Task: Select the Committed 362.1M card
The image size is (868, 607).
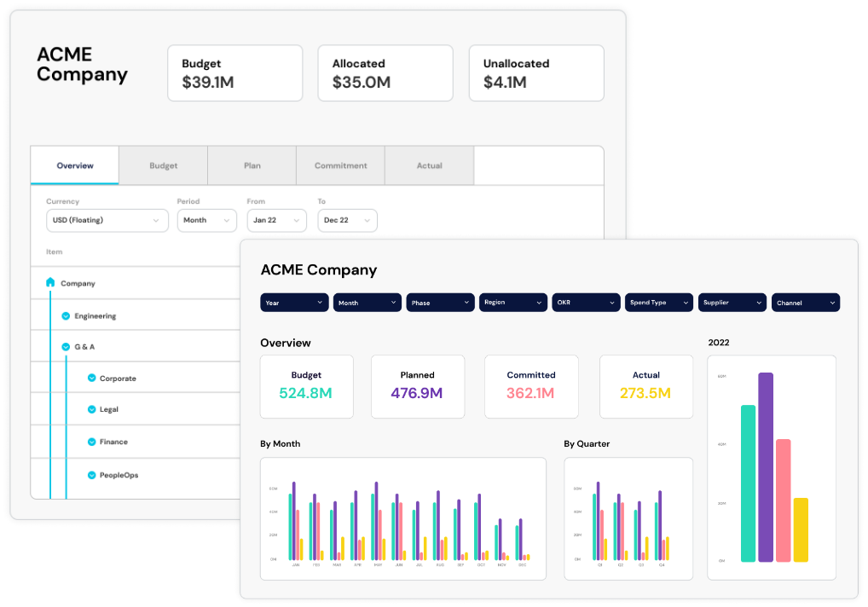Action: tap(531, 386)
